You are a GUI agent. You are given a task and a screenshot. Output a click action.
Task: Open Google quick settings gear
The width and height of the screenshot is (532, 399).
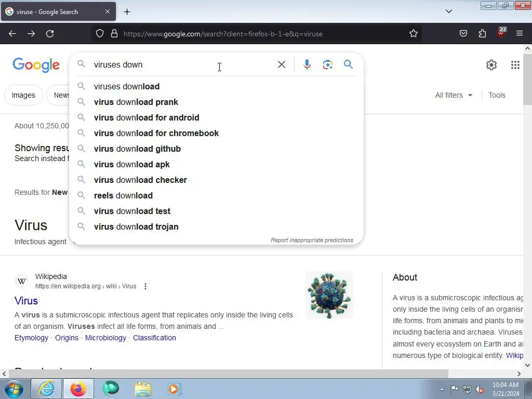tap(491, 65)
